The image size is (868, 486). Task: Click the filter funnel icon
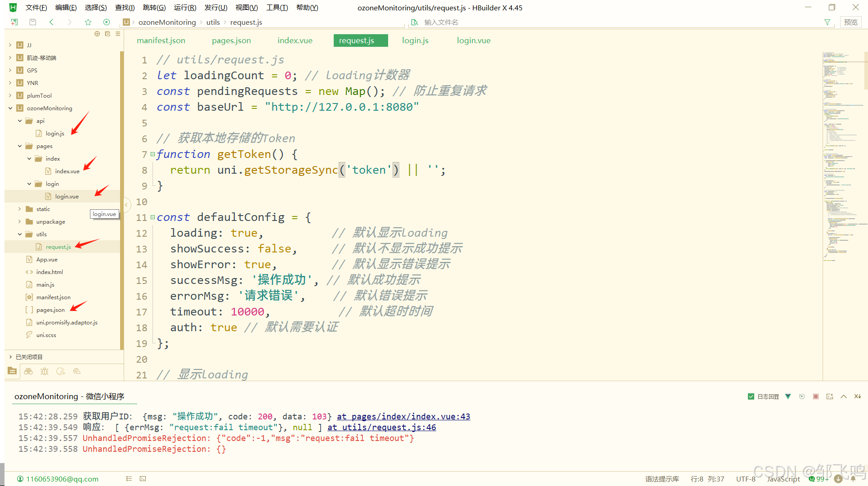pyautogui.click(x=827, y=22)
